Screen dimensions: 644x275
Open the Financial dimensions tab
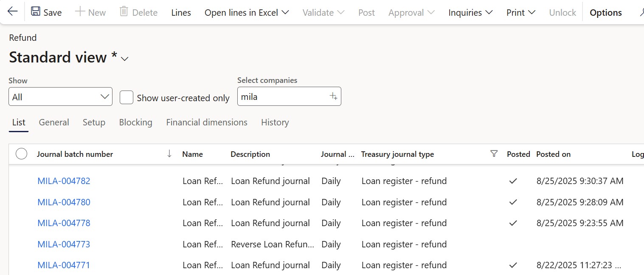tap(206, 122)
